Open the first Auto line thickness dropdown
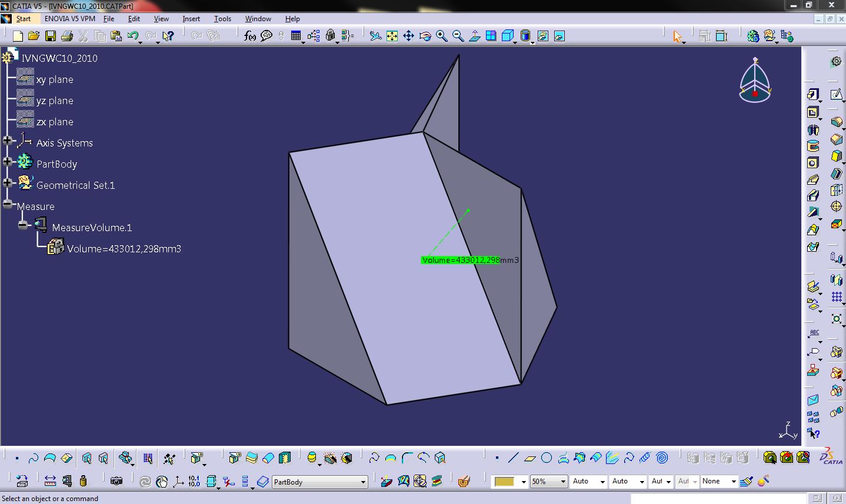The height and width of the screenshot is (504, 846). tap(602, 482)
